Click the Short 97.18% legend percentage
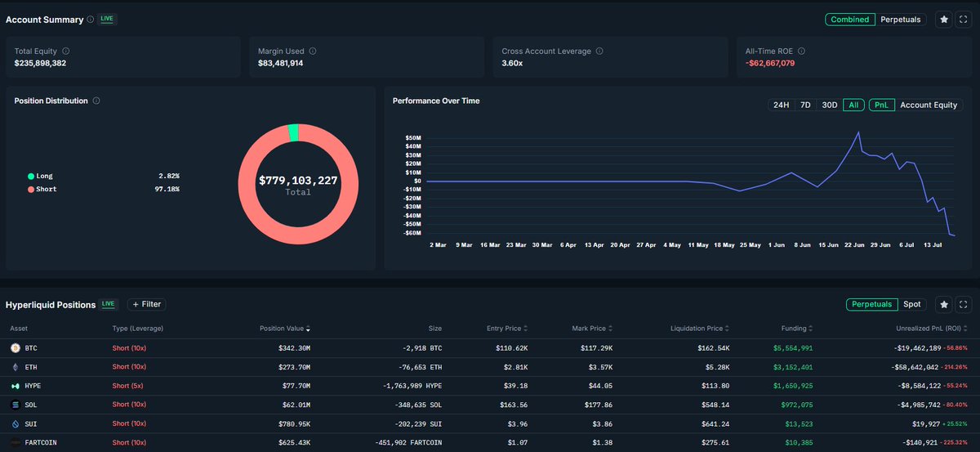 click(169, 189)
